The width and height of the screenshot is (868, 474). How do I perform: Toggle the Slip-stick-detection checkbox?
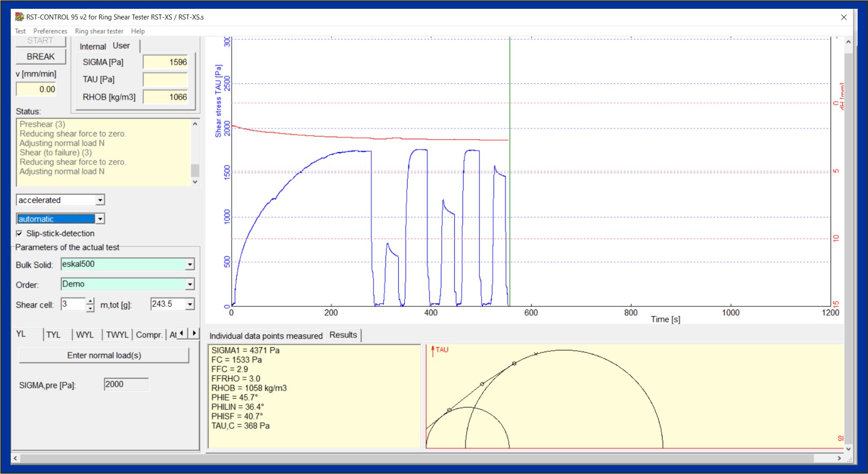19,233
